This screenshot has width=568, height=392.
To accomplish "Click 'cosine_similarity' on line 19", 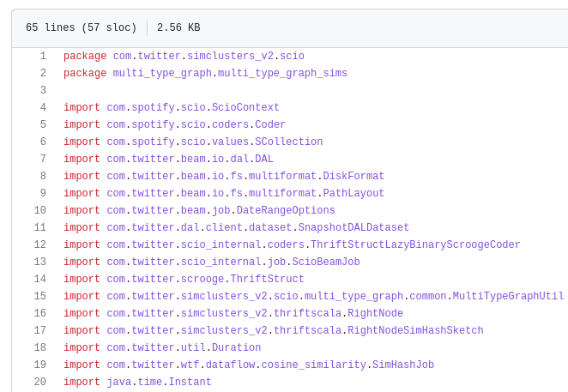I will point(314,365).
